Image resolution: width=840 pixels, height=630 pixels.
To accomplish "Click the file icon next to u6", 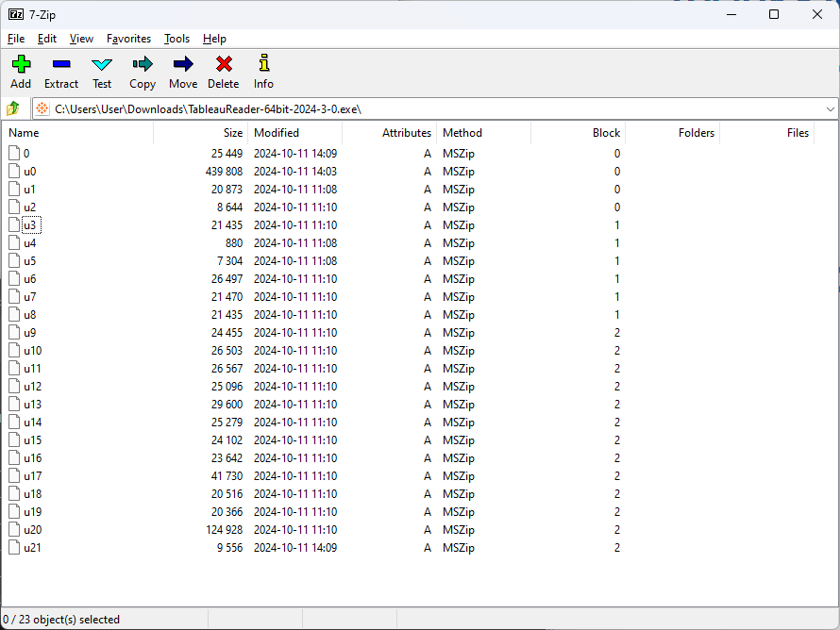I will coord(14,279).
